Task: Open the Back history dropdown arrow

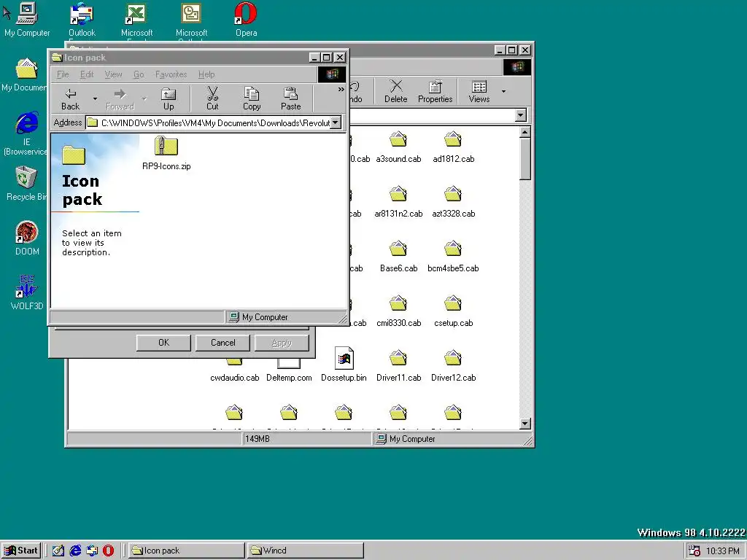Action: click(95, 99)
